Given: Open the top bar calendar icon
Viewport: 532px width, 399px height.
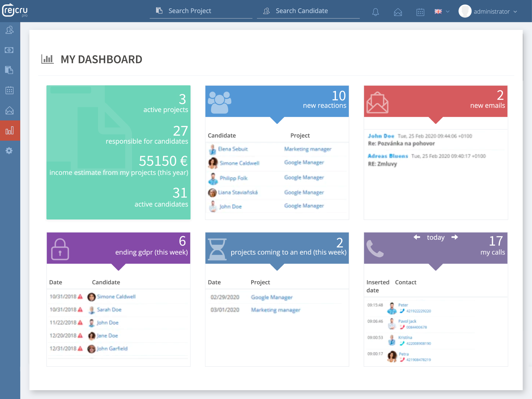Looking at the screenshot, I should point(420,12).
